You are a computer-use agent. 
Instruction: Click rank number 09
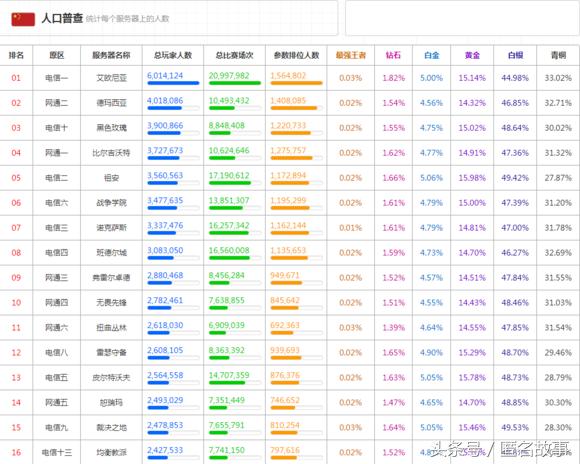[x=16, y=278]
